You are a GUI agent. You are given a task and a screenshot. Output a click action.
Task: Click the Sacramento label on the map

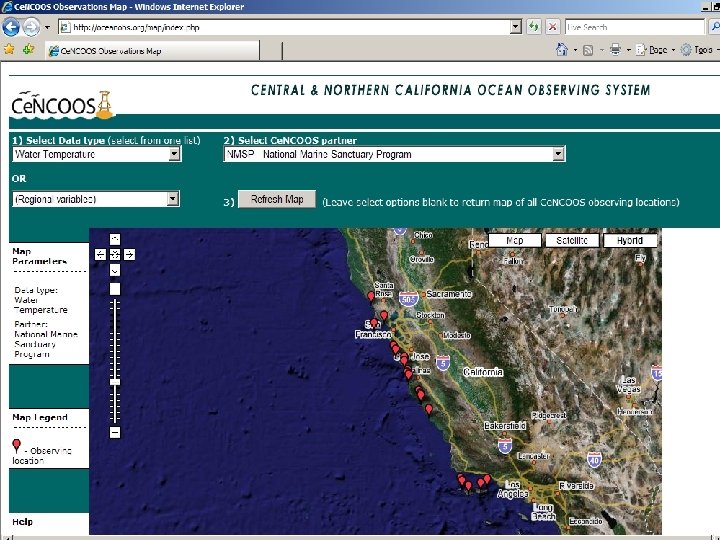pyautogui.click(x=449, y=294)
